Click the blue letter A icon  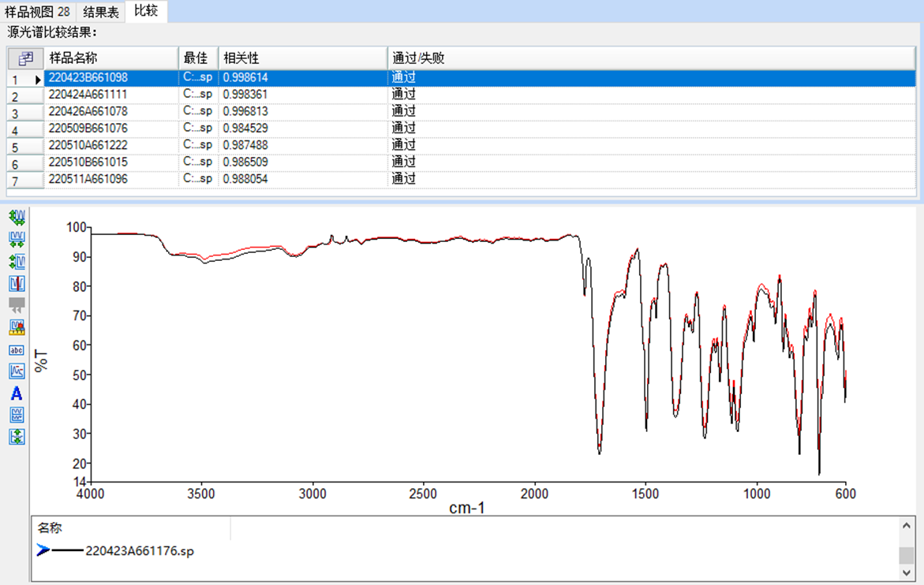[17, 393]
